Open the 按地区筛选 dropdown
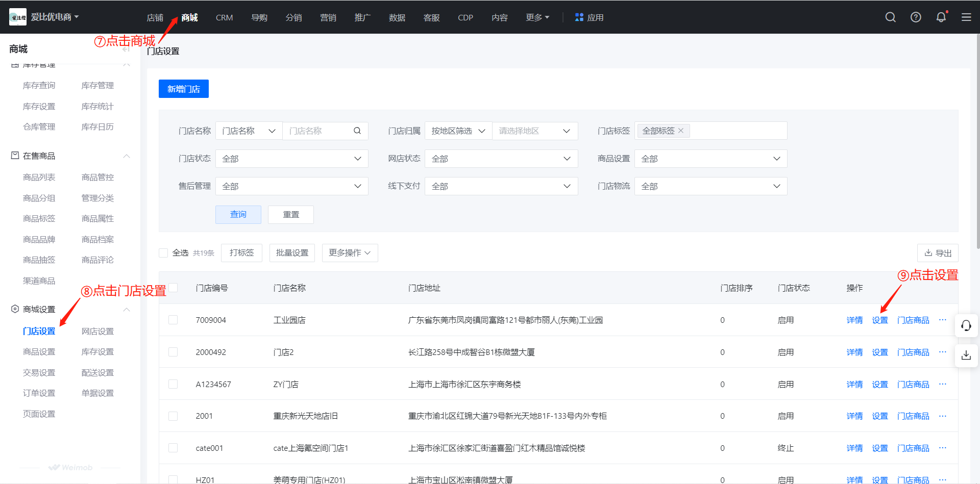Viewport: 980px width, 484px height. [x=458, y=131]
